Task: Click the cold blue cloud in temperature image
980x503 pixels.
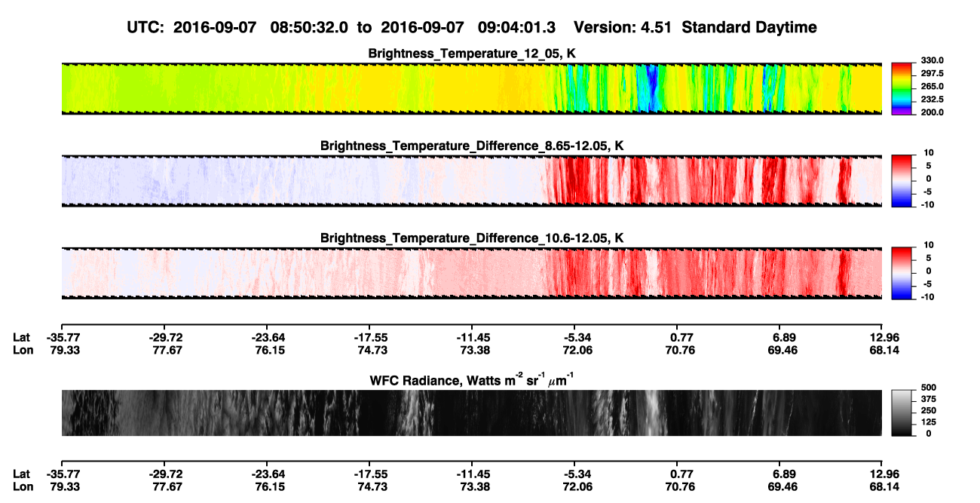Action: coord(645,88)
